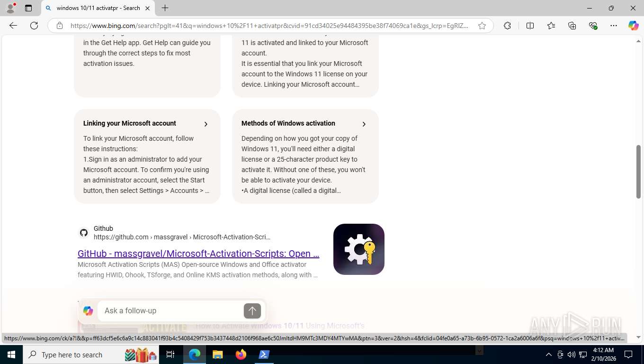Go back to the previous page
The height and width of the screenshot is (364, 644).
click(13, 26)
